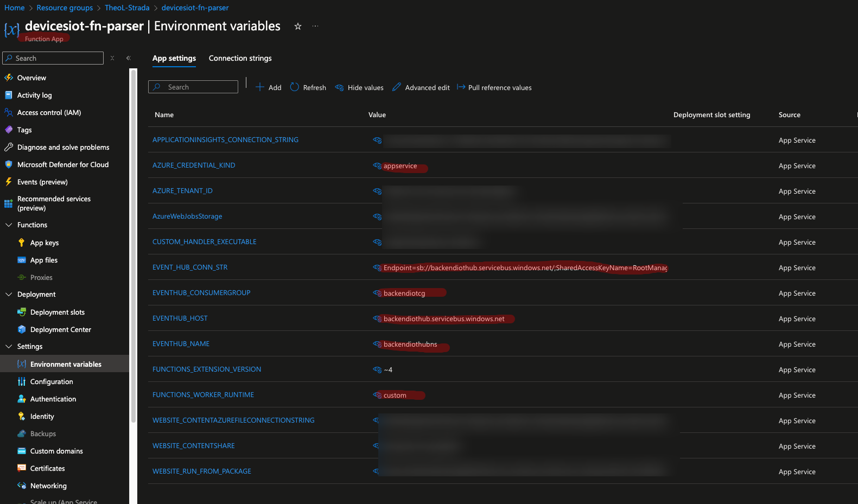Open Advanced edit

421,87
